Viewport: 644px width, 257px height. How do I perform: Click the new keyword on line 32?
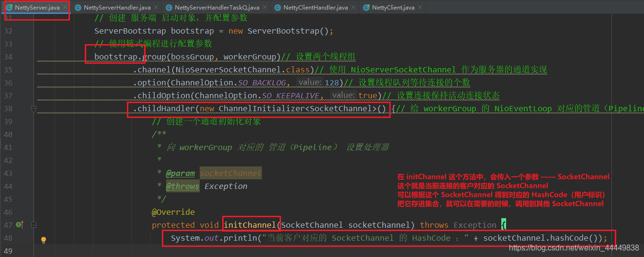click(236, 31)
